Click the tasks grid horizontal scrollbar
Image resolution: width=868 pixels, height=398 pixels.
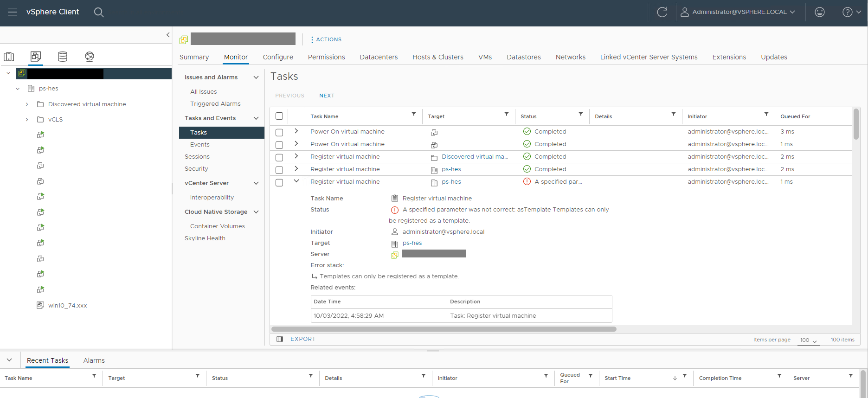[444, 329]
